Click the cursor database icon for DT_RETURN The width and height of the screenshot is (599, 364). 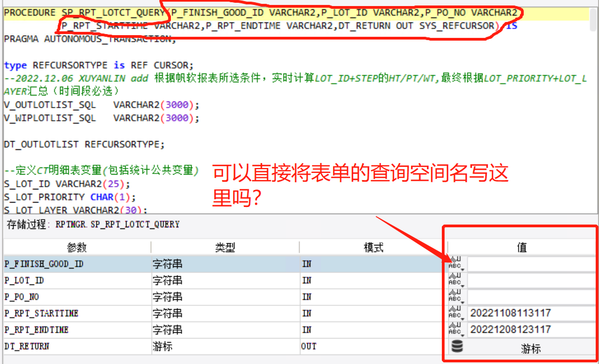[457, 346]
